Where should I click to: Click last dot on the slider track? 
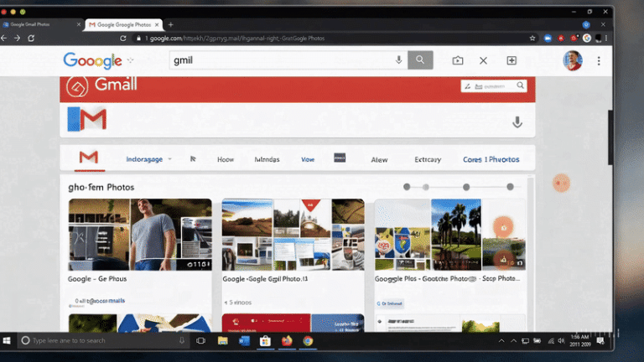510,187
